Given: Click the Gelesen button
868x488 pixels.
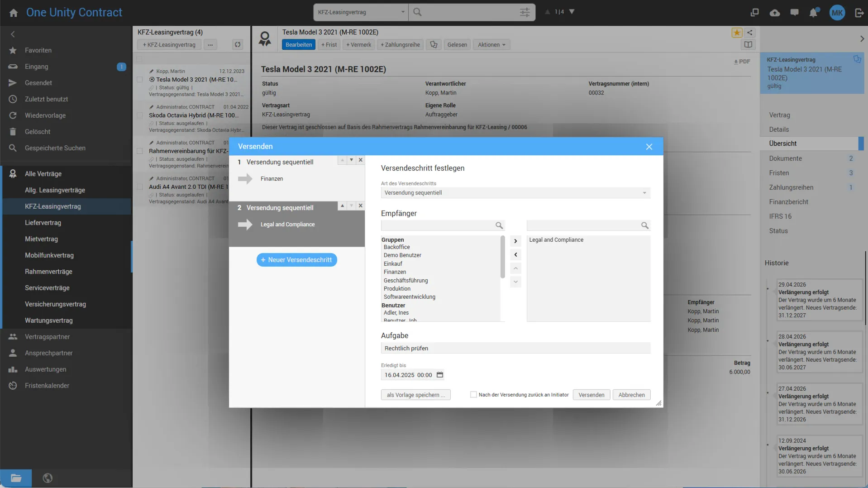Looking at the screenshot, I should pos(457,44).
